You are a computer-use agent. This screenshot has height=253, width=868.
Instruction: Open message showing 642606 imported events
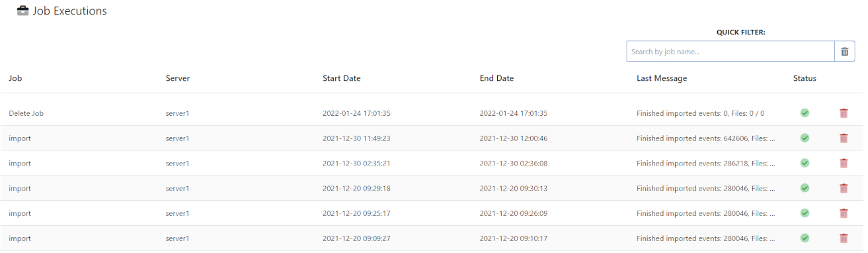click(705, 138)
